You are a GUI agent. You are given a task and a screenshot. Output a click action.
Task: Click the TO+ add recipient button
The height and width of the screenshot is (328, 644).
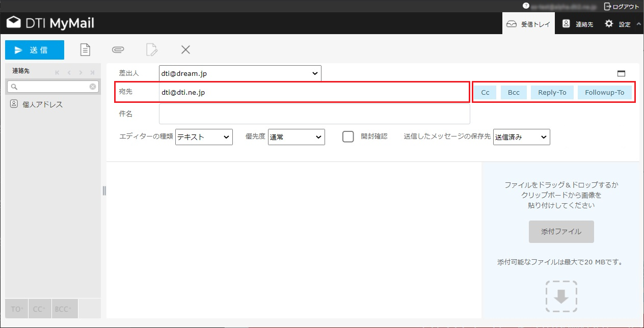click(x=17, y=309)
